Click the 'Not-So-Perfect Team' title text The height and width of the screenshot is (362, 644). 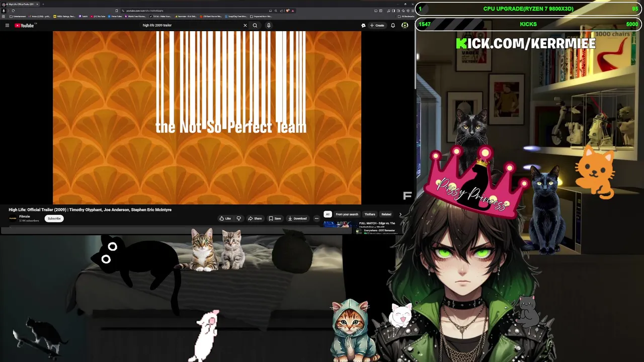point(230,127)
